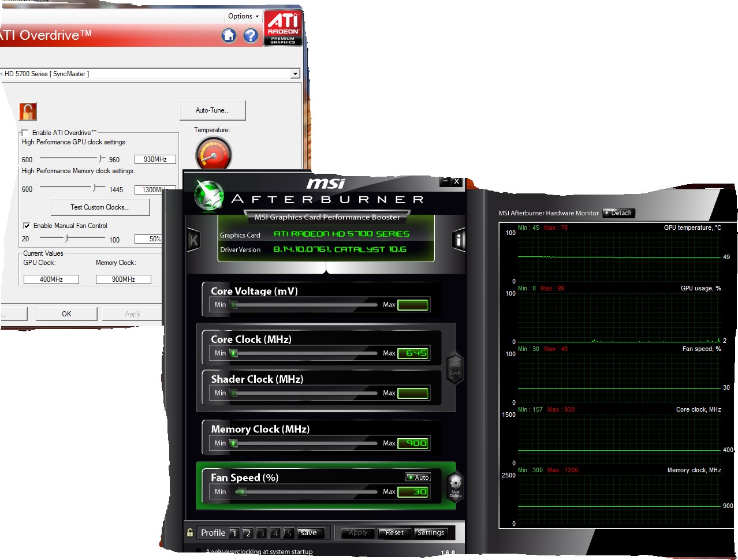Click the User Define fan gear icon
This screenshot has height=560, width=738.
click(456, 486)
